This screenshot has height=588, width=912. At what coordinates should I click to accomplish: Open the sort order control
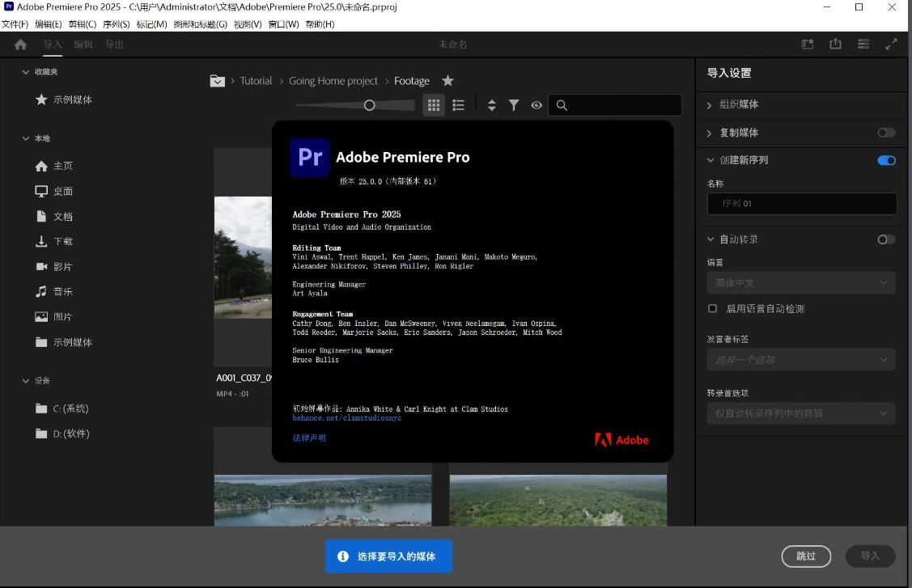(x=492, y=104)
